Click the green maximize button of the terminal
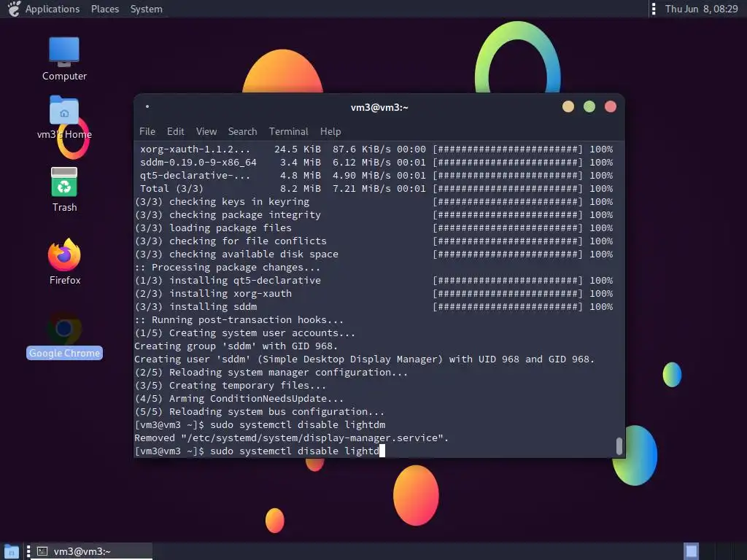This screenshot has width=747, height=560. click(589, 106)
